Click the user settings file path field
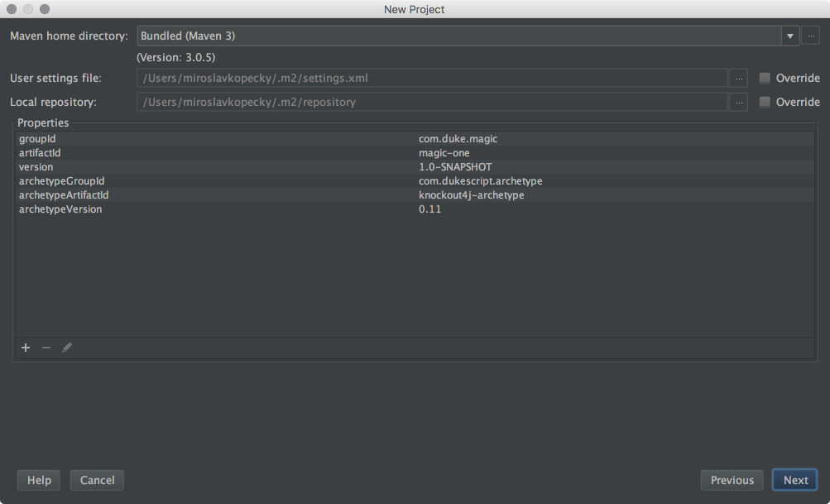Screen dimensions: 830x504 (432, 79)
